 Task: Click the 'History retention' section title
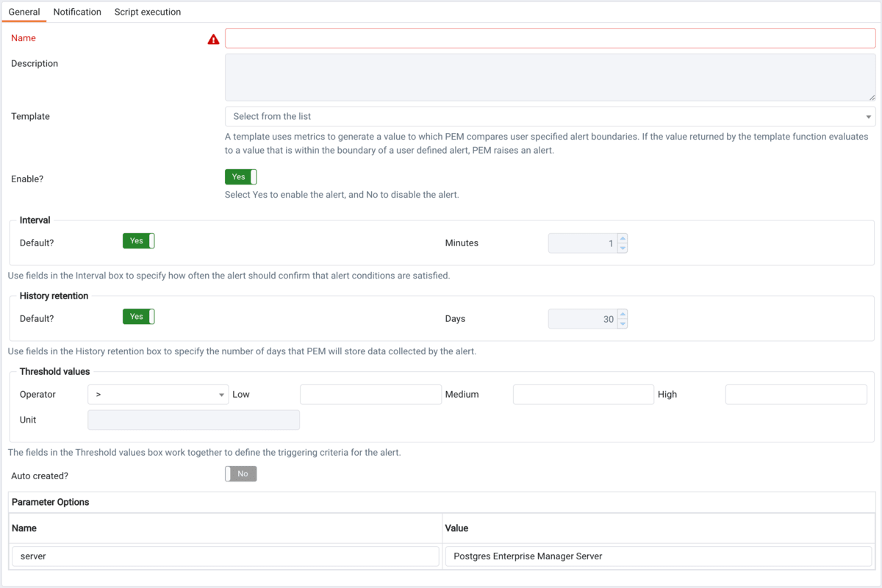click(x=54, y=296)
